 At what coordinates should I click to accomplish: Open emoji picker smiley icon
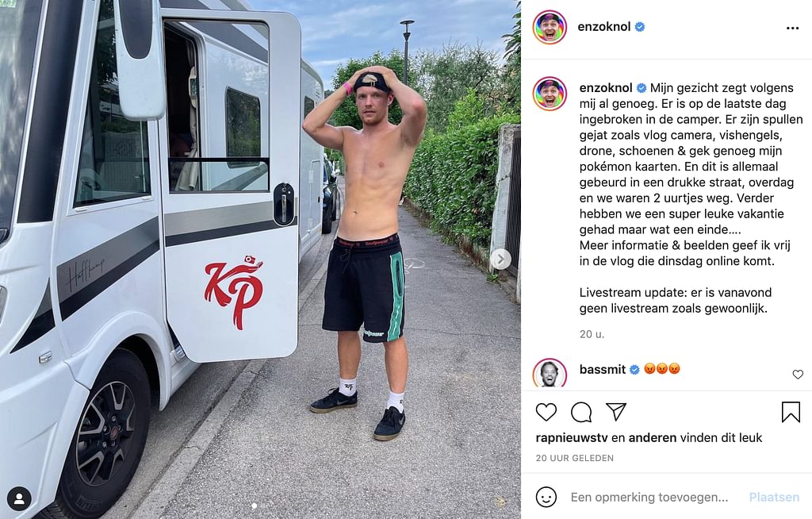click(546, 497)
